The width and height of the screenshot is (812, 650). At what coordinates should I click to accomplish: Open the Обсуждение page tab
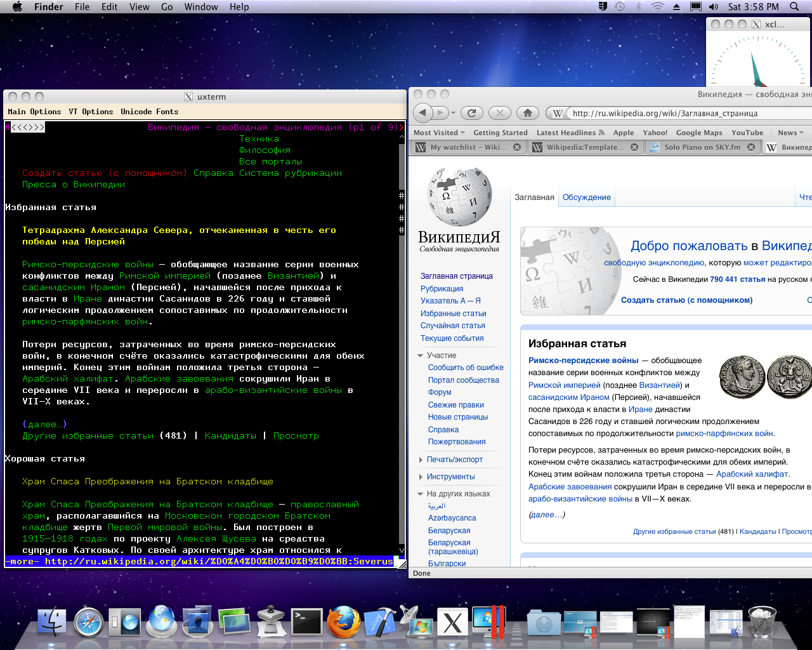[586, 197]
